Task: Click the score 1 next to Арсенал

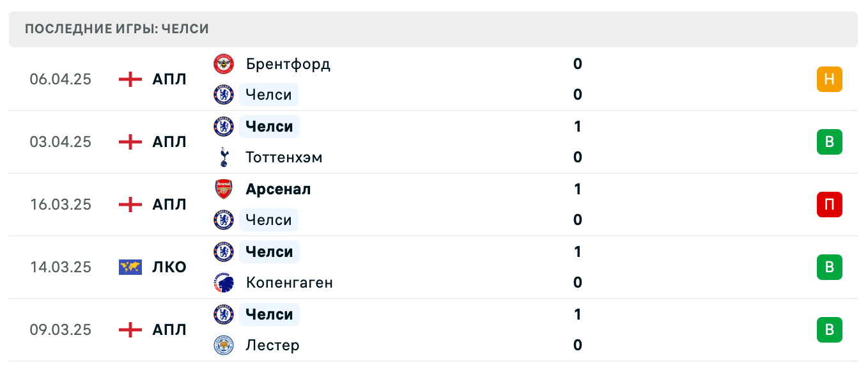Action: coord(577,189)
